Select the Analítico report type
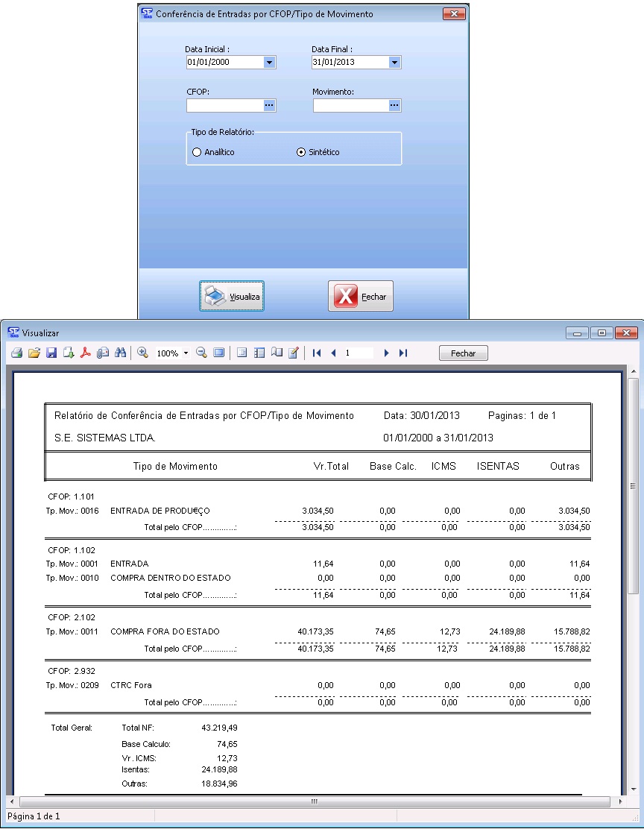This screenshot has width=644, height=829. (197, 152)
